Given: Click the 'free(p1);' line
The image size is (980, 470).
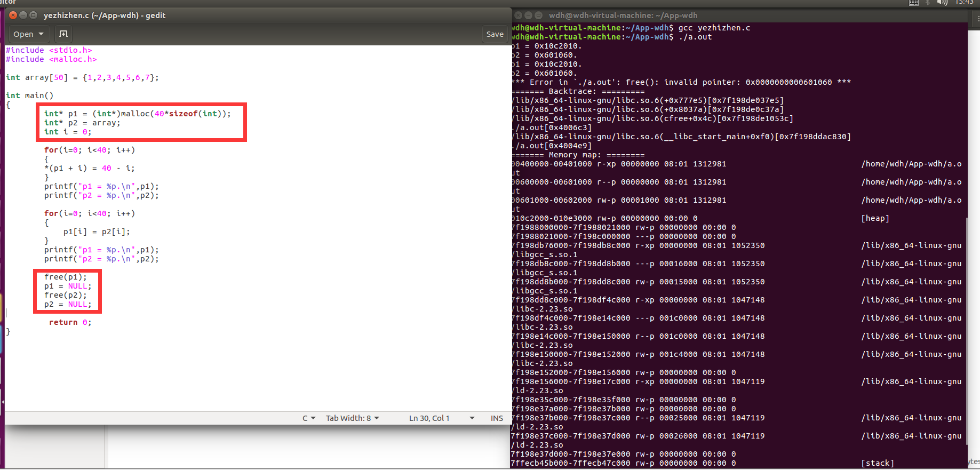Looking at the screenshot, I should [66, 277].
